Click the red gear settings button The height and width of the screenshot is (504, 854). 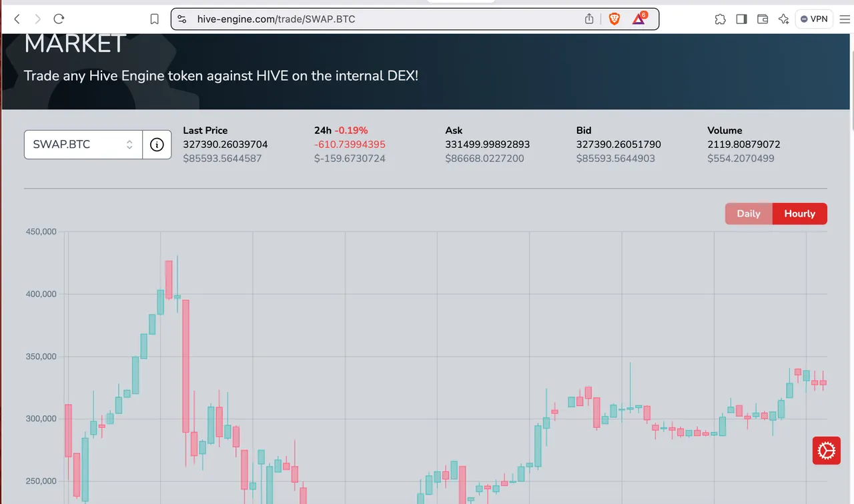[826, 451]
